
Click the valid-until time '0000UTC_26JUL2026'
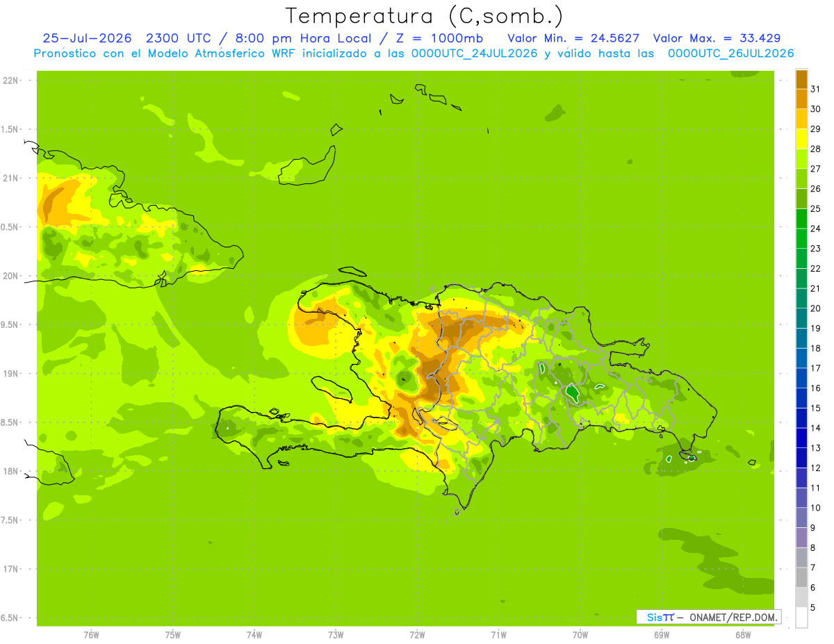730,53
